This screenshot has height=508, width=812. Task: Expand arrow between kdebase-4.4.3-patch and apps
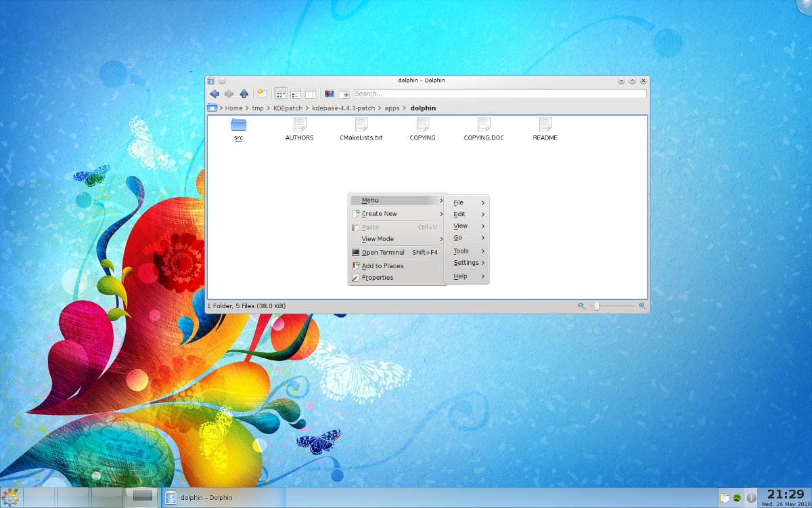coord(380,108)
